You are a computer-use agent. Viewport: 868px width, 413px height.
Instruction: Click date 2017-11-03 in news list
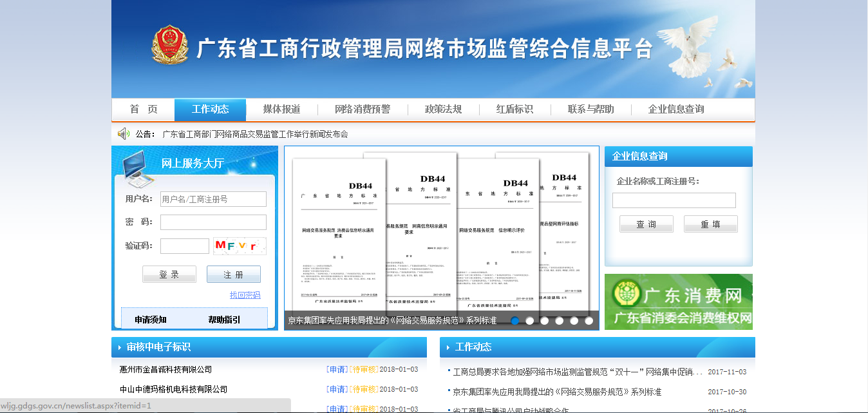(x=727, y=372)
